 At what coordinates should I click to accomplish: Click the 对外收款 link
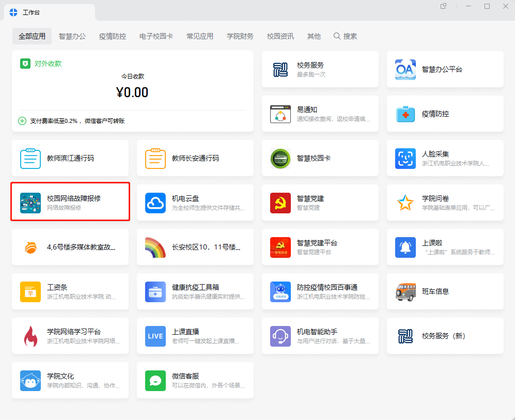[48, 64]
